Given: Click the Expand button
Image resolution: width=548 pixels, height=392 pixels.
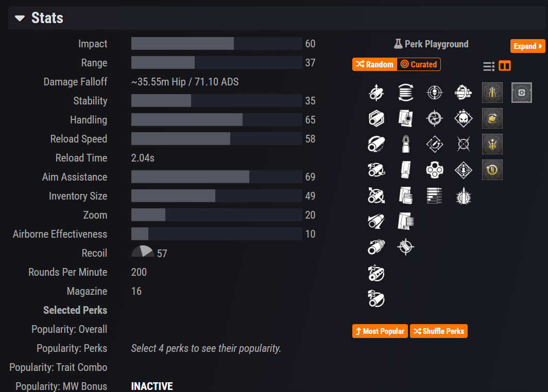Looking at the screenshot, I should (x=527, y=46).
